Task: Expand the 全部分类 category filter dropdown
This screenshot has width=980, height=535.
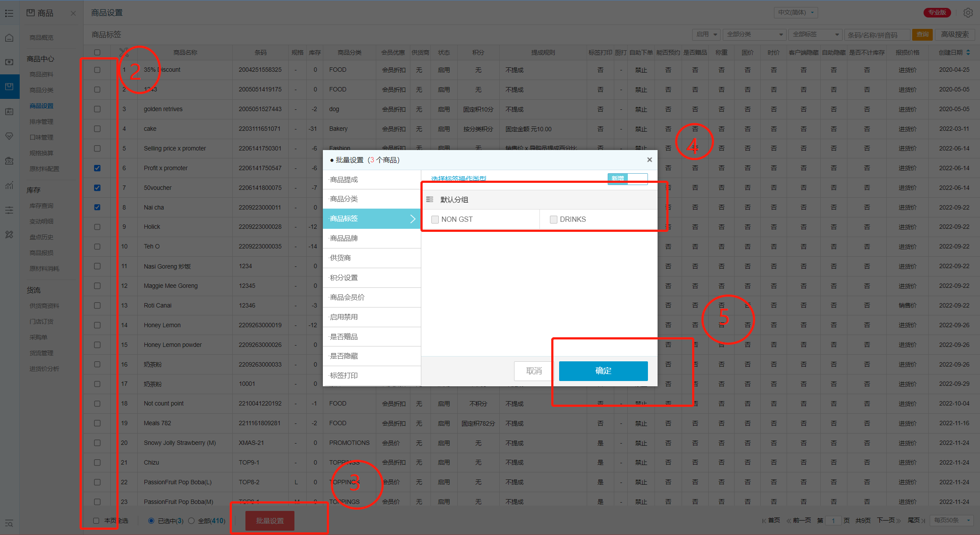Action: [x=754, y=35]
